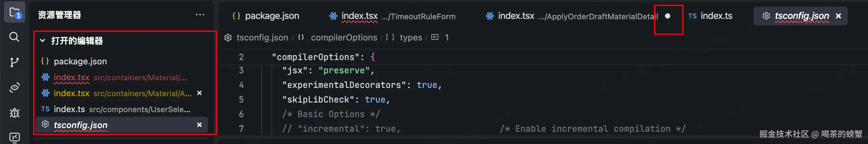The height and width of the screenshot is (144, 868).
Task: Close the tsconfig.json editor tab
Action: coord(839,16)
